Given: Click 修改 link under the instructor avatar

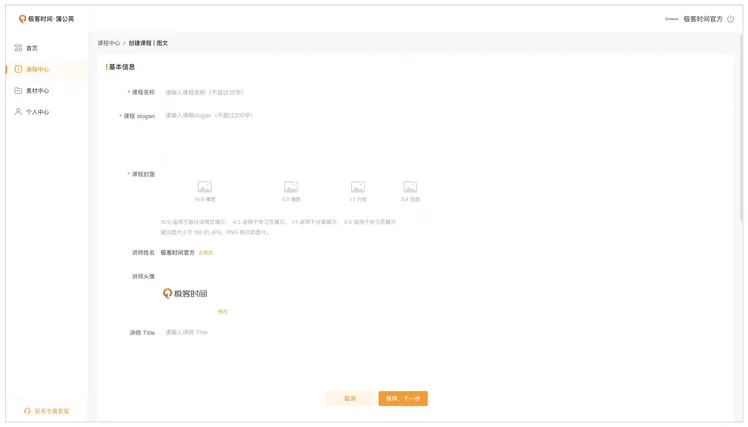Looking at the screenshot, I should point(223,312).
